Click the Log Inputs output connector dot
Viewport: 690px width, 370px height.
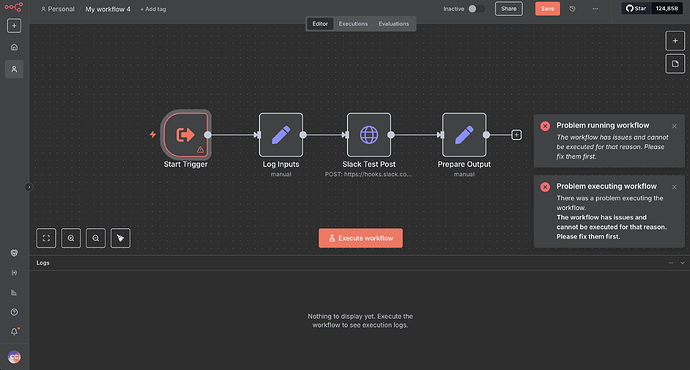point(303,135)
